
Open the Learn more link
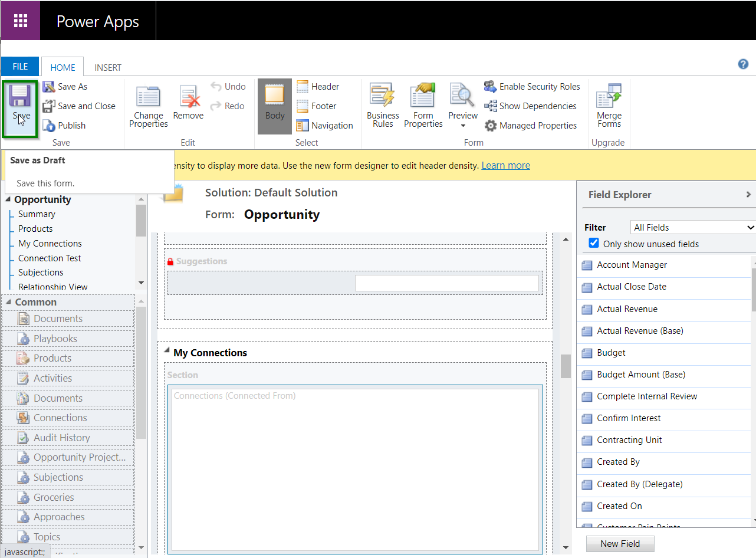point(506,165)
